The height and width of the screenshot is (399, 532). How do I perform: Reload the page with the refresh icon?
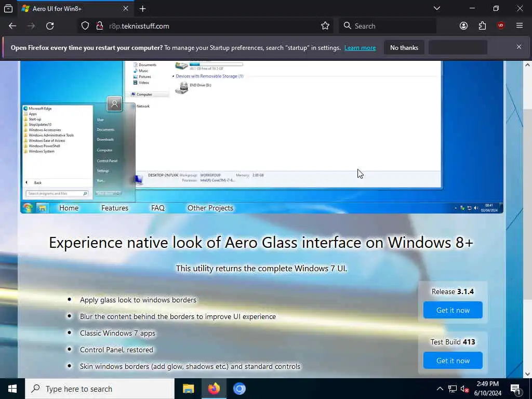(50, 26)
